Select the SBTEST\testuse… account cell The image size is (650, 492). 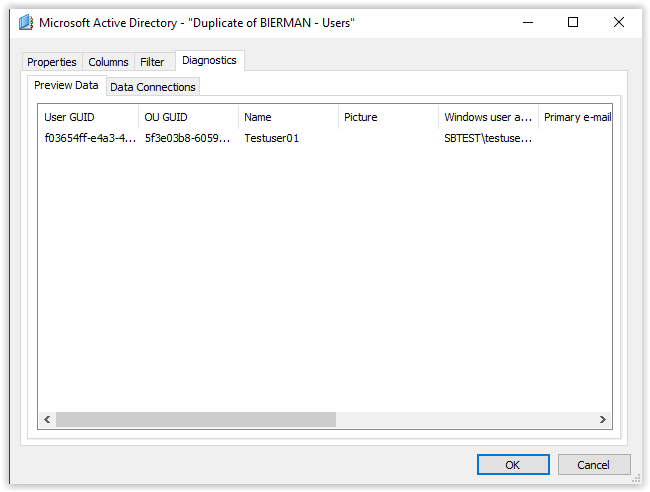click(x=488, y=138)
